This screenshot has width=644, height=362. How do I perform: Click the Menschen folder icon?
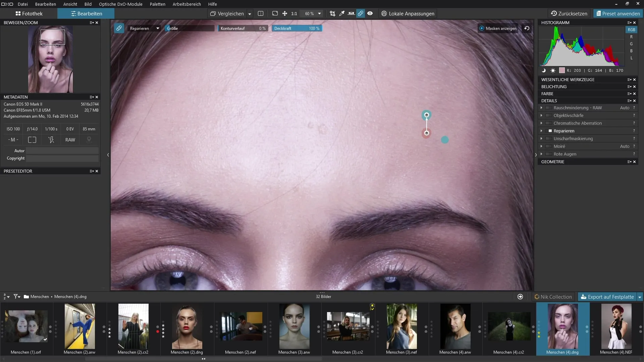click(x=26, y=297)
